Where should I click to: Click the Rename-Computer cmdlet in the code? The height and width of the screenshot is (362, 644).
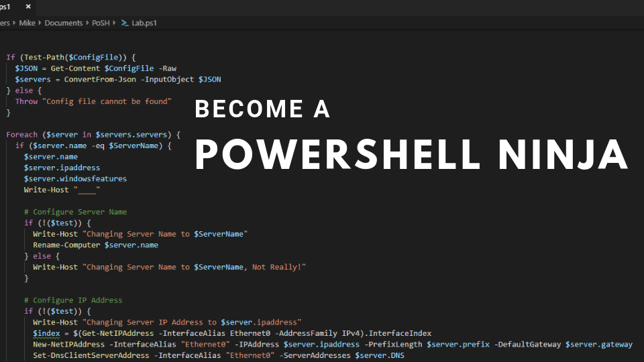click(66, 245)
